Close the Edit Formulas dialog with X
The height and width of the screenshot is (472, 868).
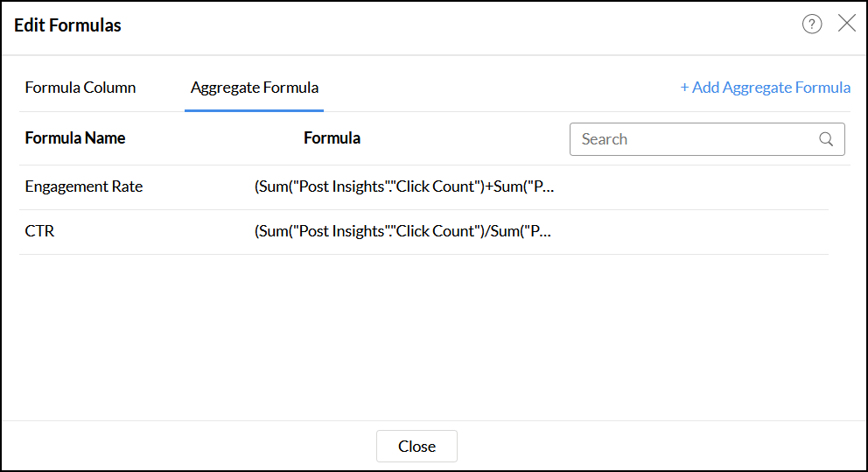tap(847, 24)
